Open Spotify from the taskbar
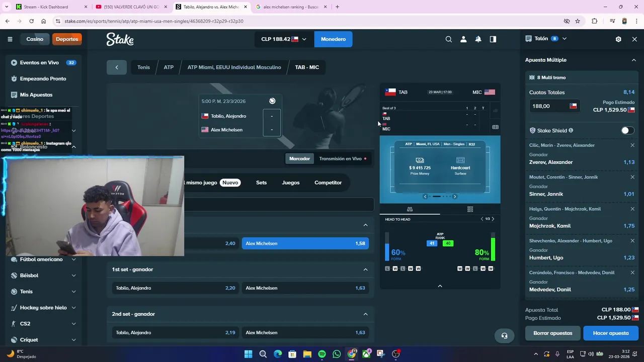This screenshot has width=644, height=362. coord(322,354)
